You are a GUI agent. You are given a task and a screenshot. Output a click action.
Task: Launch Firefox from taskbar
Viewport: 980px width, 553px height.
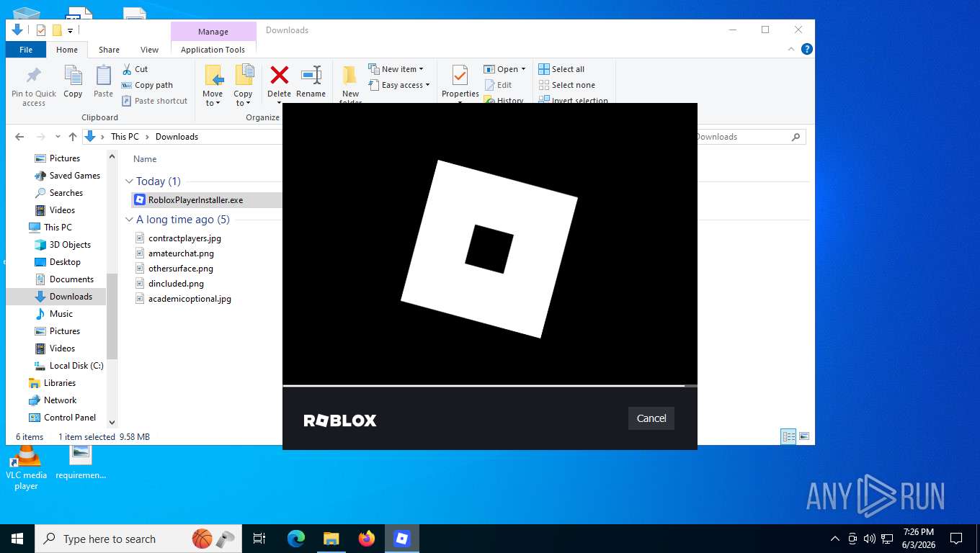pyautogui.click(x=367, y=539)
